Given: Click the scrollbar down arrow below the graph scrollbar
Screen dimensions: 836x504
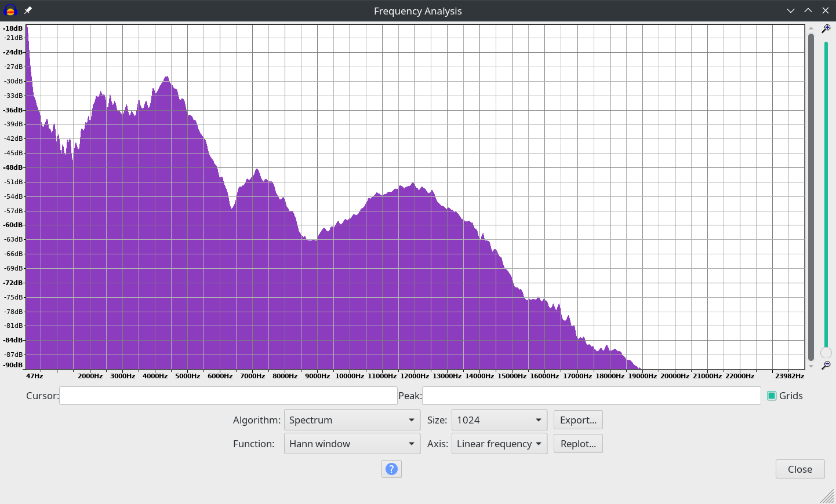Looking at the screenshot, I should coord(811,366).
